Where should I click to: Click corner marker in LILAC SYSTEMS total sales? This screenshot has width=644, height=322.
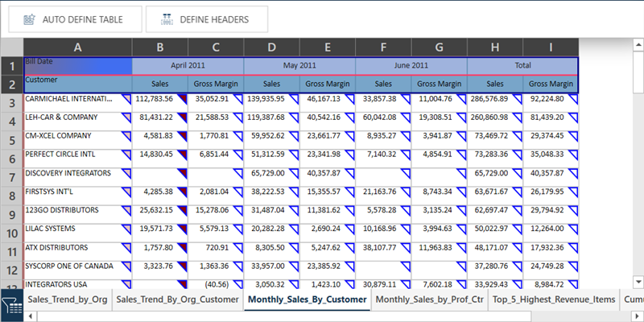point(518,229)
